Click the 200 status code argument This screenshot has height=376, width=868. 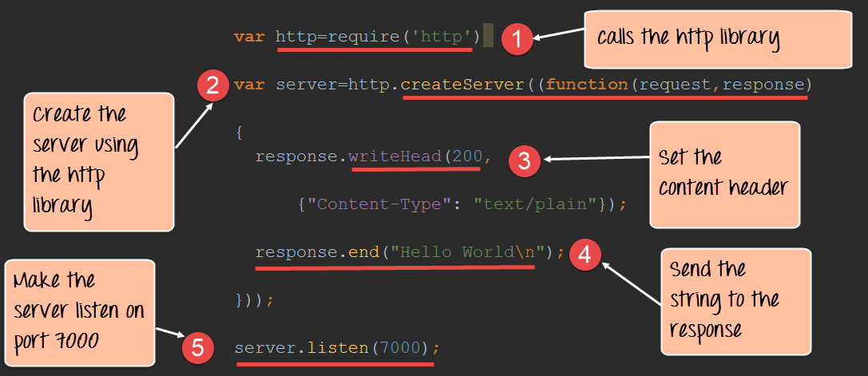tap(467, 156)
